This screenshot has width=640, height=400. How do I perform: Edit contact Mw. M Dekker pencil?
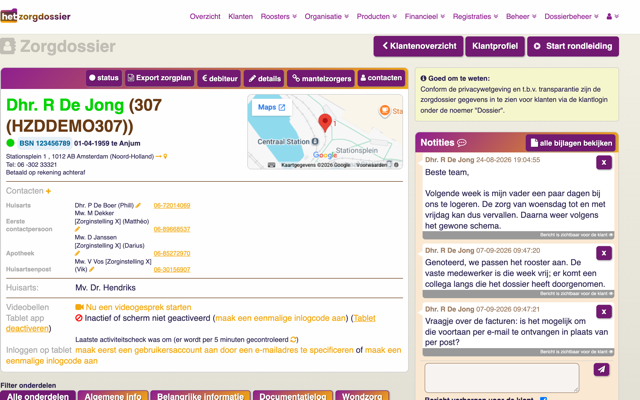[77, 229]
